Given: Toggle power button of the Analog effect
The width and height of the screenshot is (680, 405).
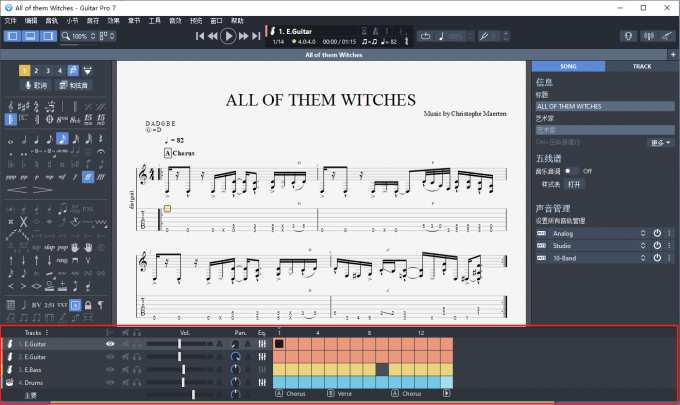Looking at the screenshot, I should [x=657, y=232].
